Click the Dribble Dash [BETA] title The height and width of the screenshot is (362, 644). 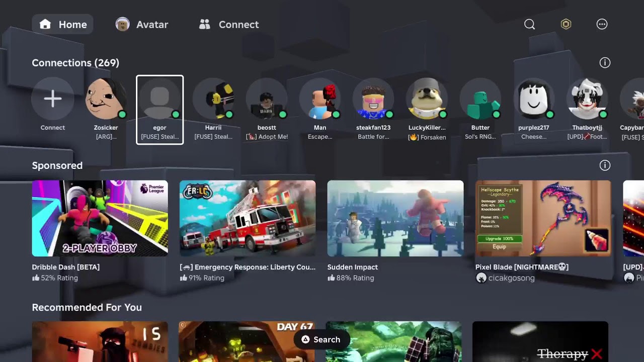[x=66, y=267]
